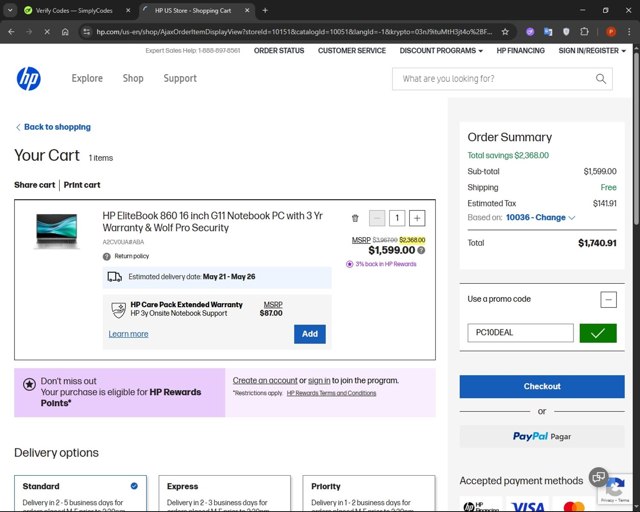Click the HP Rewards circle icon
The width and height of the screenshot is (640, 512).
[x=349, y=264]
